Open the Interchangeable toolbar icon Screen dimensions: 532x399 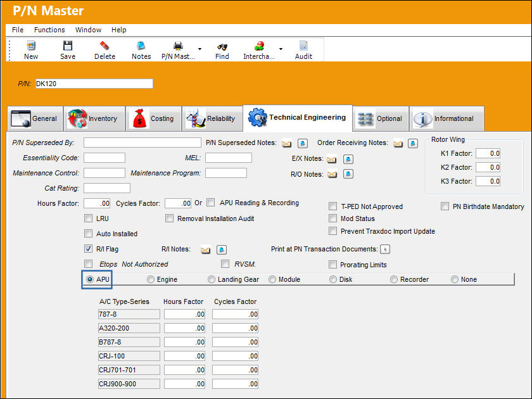[x=259, y=46]
